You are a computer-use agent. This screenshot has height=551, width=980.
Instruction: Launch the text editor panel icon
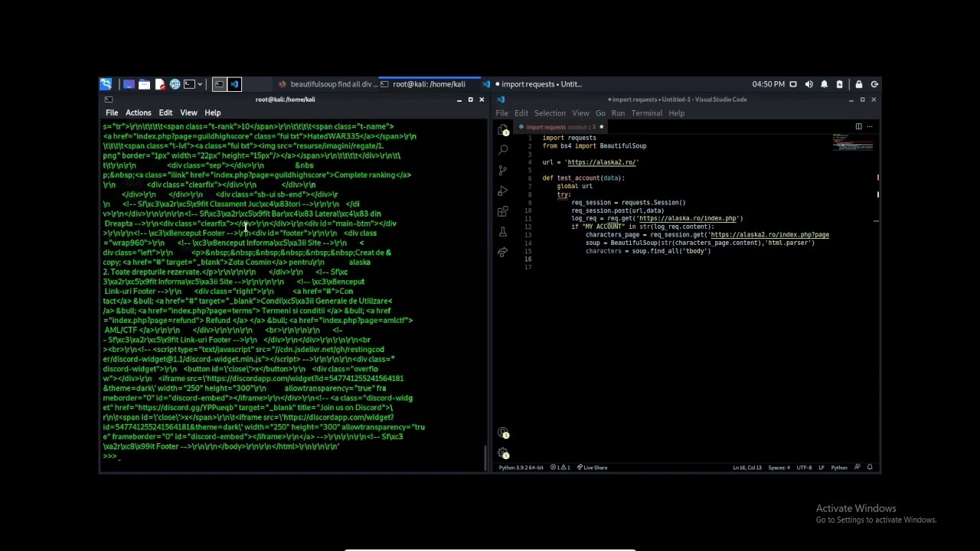coord(159,84)
